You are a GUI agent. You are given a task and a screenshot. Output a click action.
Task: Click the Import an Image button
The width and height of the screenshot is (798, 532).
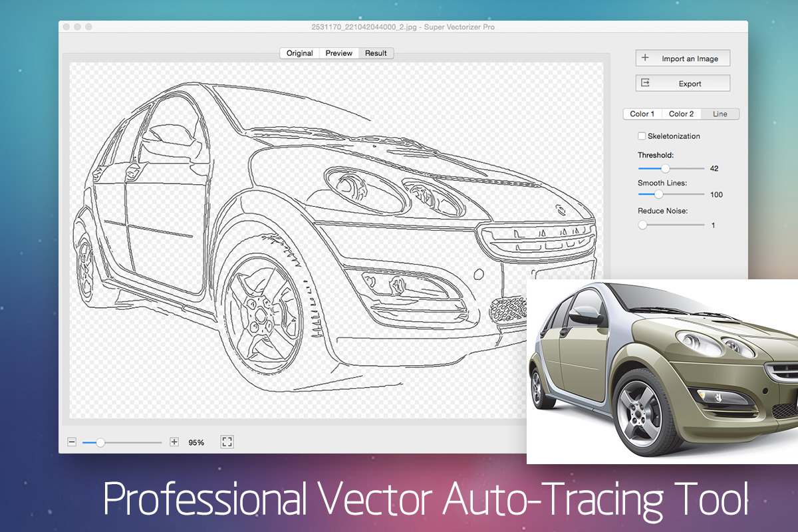[682, 59]
